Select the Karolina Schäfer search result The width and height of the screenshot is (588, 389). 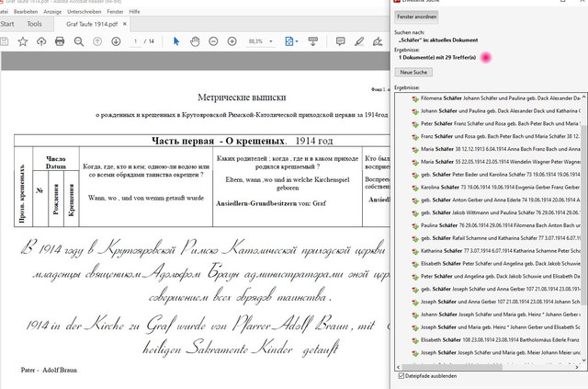pyautogui.click(x=496, y=187)
